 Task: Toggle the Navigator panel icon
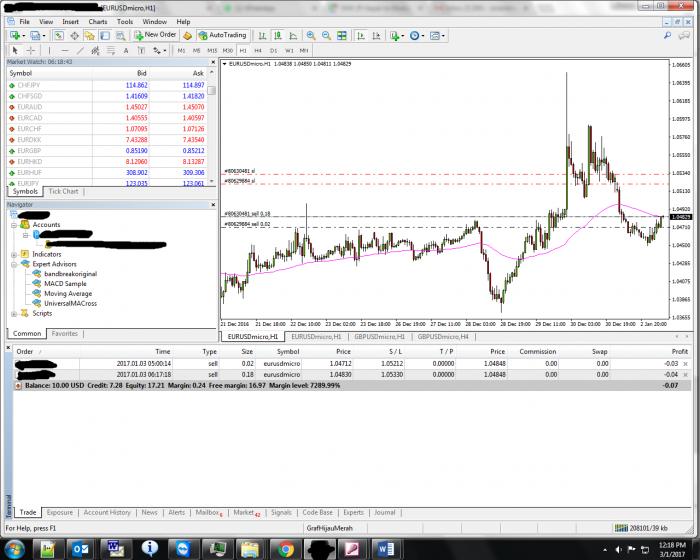(x=90, y=36)
